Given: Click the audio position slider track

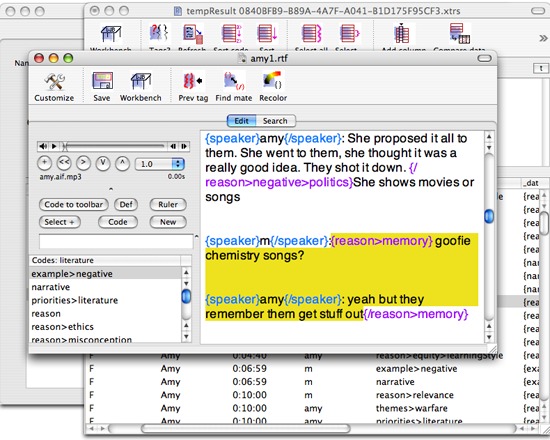Looking at the screenshot, I should (x=115, y=146).
